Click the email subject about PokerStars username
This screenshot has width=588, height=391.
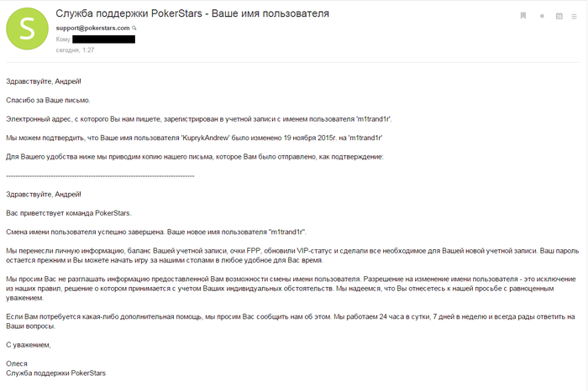click(192, 13)
